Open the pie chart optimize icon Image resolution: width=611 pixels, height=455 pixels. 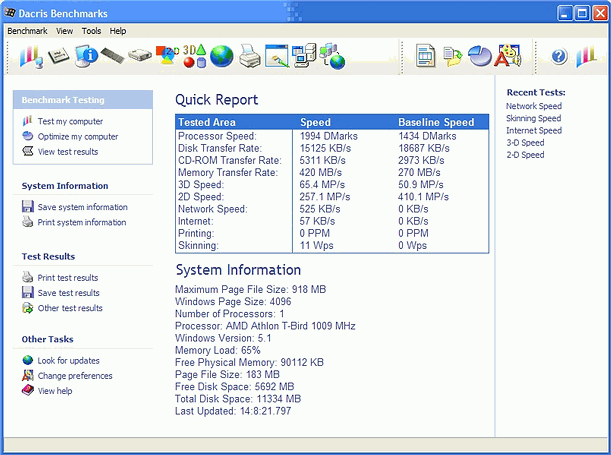point(480,56)
